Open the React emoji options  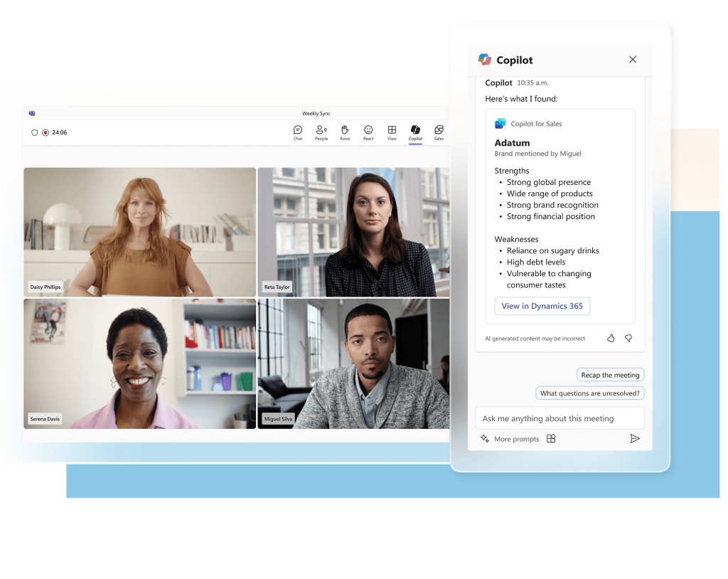point(368,132)
